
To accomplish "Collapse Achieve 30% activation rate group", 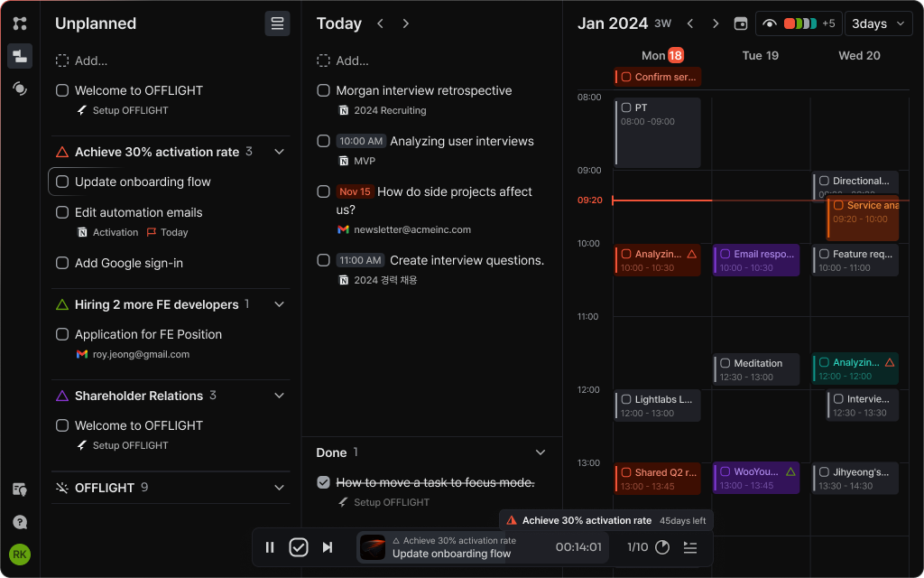I will (x=280, y=152).
